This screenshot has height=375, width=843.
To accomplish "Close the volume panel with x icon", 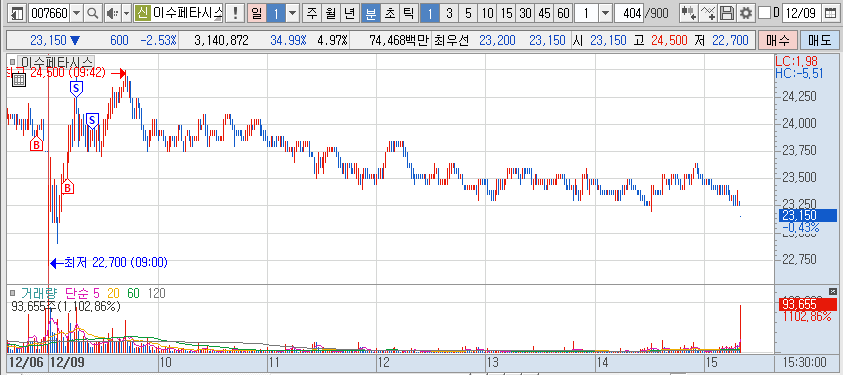I will [833, 292].
